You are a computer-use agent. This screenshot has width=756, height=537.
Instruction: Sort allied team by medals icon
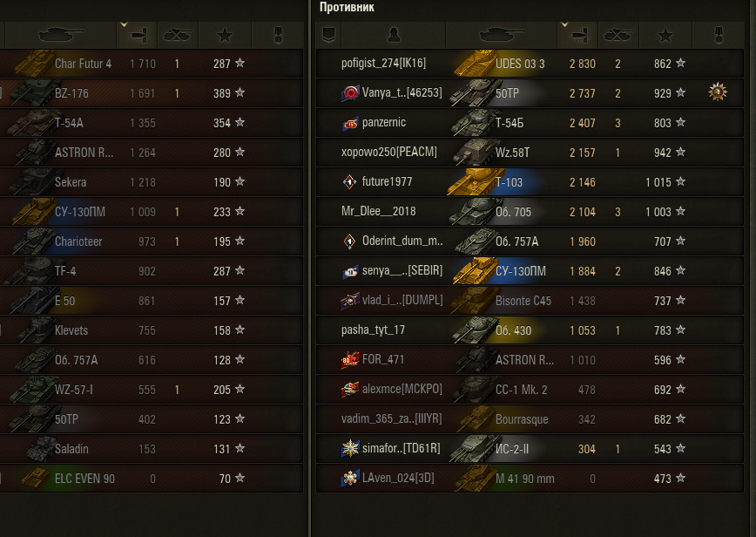click(x=278, y=35)
